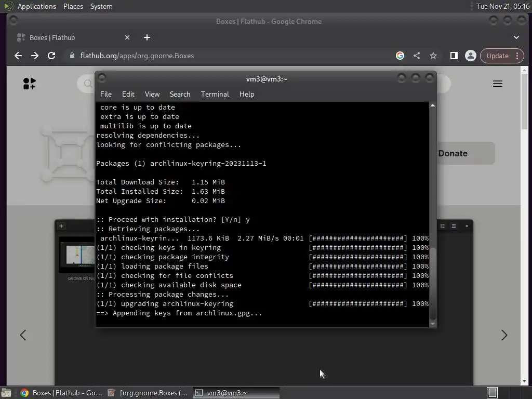Click terminal scrollbar down arrow
Image resolution: width=532 pixels, height=399 pixels.
(433, 324)
